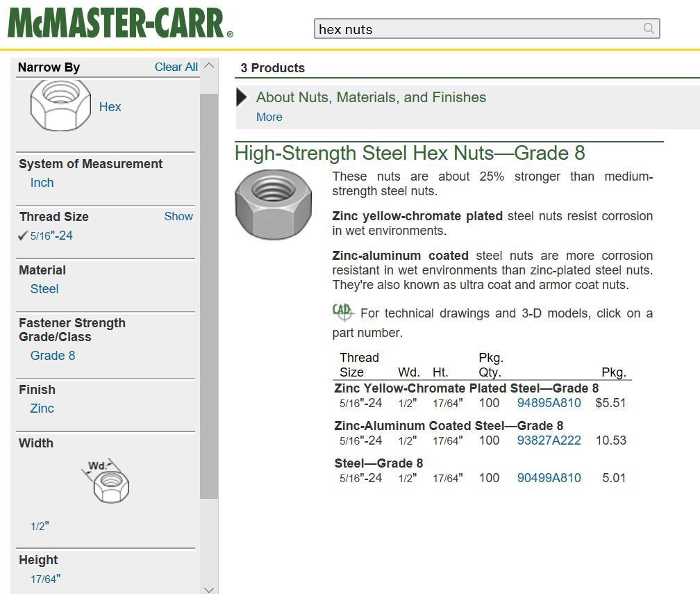This screenshot has height=594, width=700.
Task: Click the hex nuts search field
Action: click(x=478, y=29)
